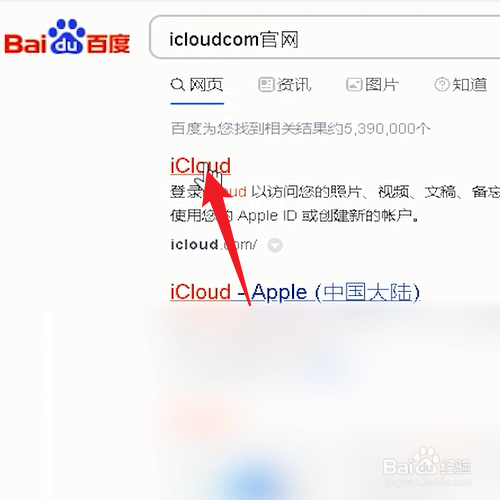Click the Baidu经验 watermark logo
The image size is (500, 500).
click(427, 463)
